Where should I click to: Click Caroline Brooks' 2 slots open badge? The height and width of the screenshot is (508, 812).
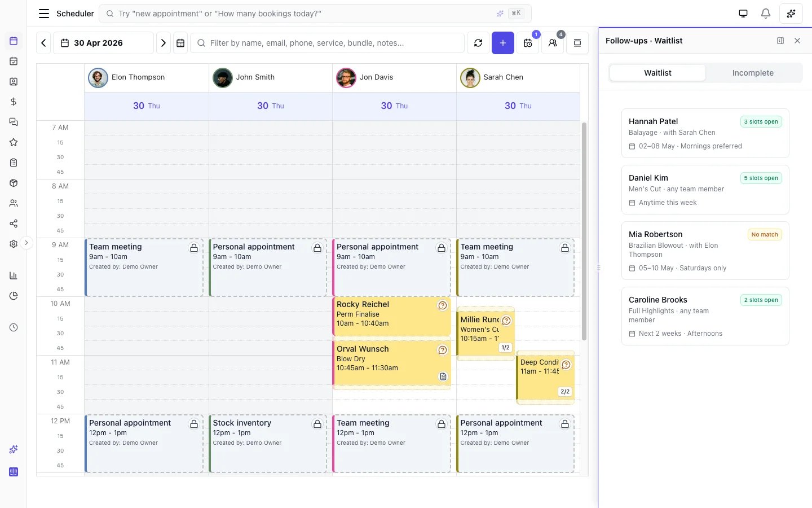click(761, 300)
